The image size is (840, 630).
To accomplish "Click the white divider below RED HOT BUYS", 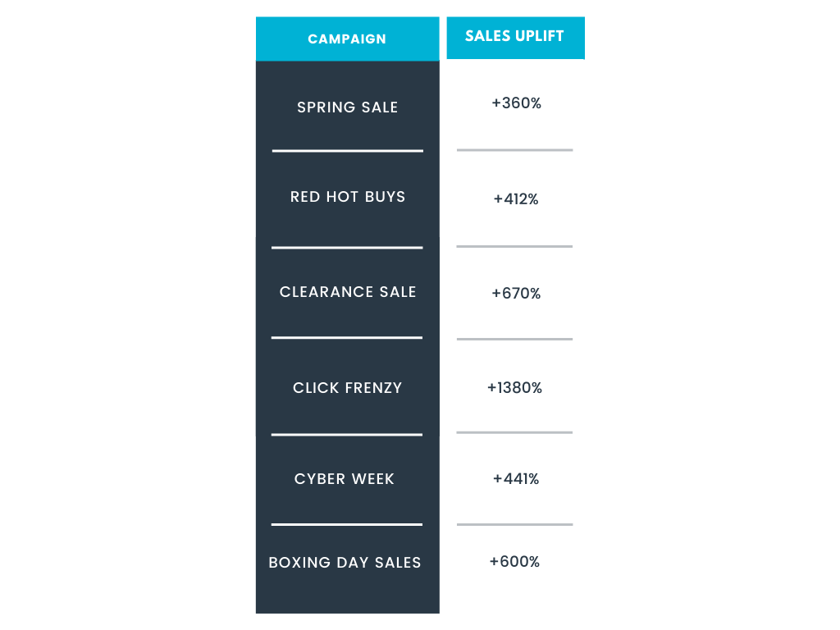I will [347, 248].
